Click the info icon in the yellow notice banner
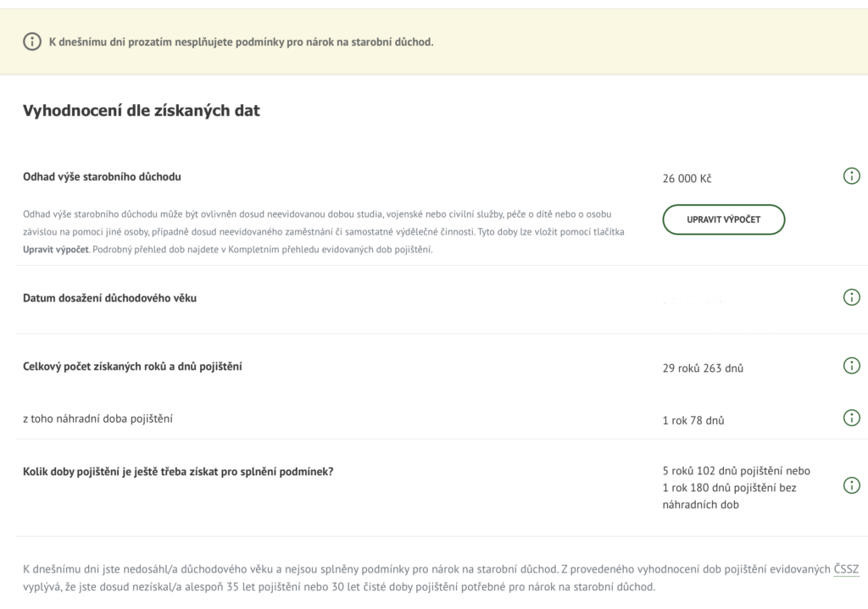Viewport: 868px width, 609px height. point(31,42)
